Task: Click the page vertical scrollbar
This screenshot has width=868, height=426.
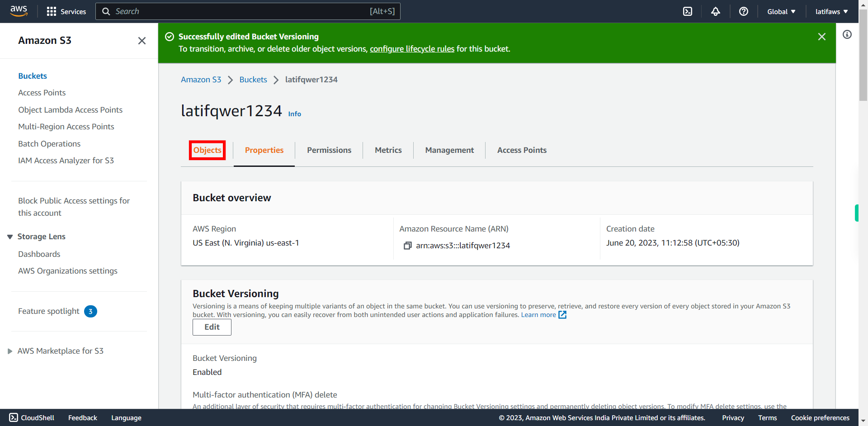Action: point(863,54)
